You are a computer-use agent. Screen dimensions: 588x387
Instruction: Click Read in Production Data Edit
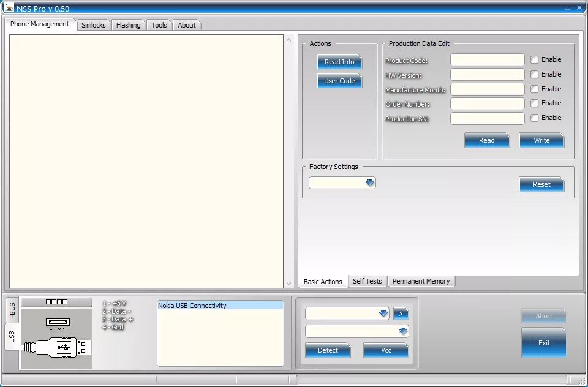tap(487, 140)
